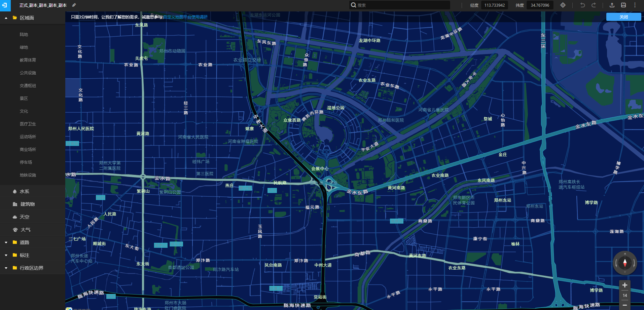Open the 水系 layer settings
The width and height of the screenshot is (644, 310).
[x=33, y=191]
